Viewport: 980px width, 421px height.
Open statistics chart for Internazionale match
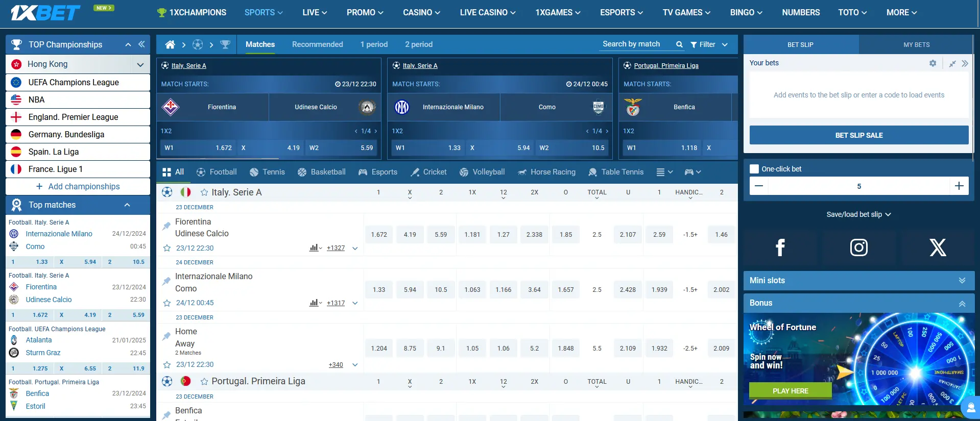tap(315, 303)
